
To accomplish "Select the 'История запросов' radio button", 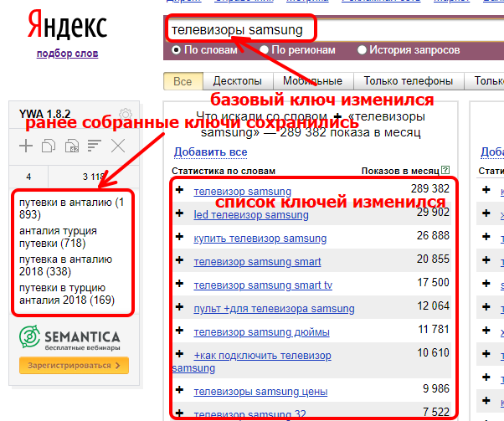I will (x=362, y=50).
